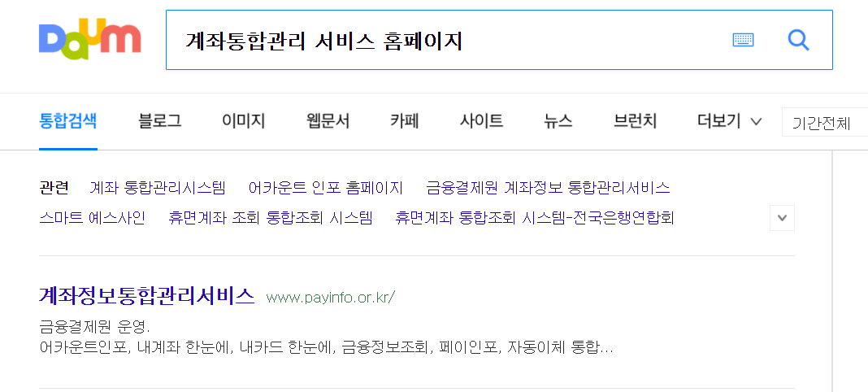Open related search 어카운트 인포 홈페이지
Screen dimensions: 868x392
[326, 188]
